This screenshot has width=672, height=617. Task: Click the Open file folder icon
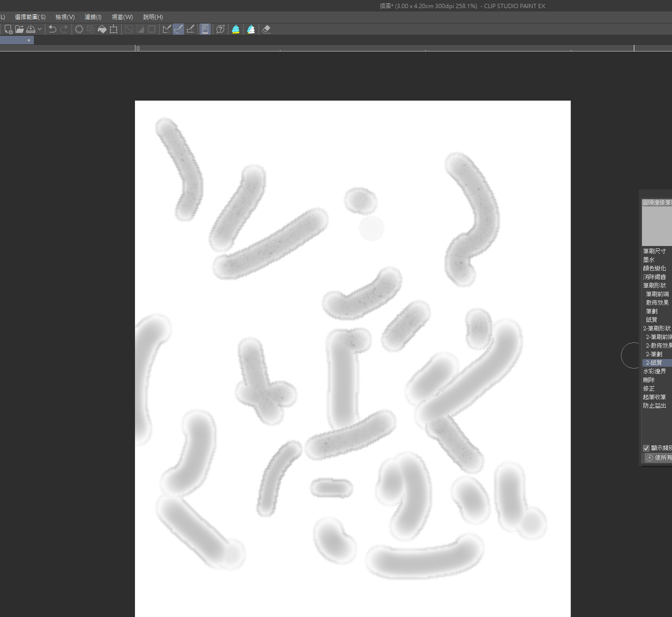pyautogui.click(x=19, y=30)
